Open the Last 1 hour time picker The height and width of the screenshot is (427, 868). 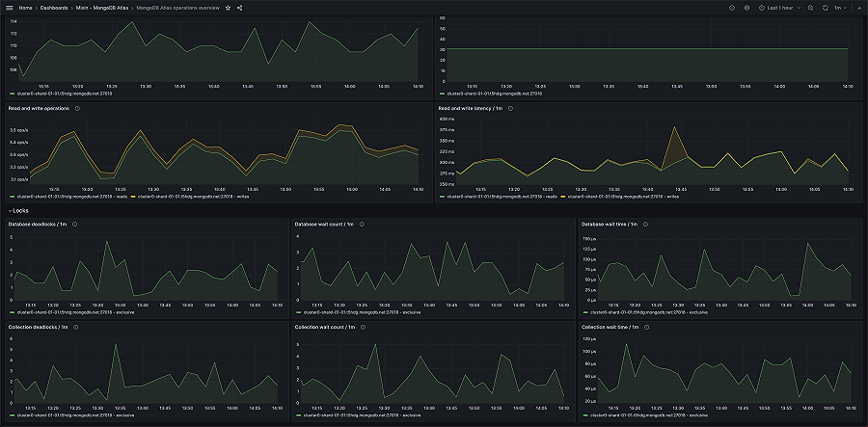(x=779, y=8)
